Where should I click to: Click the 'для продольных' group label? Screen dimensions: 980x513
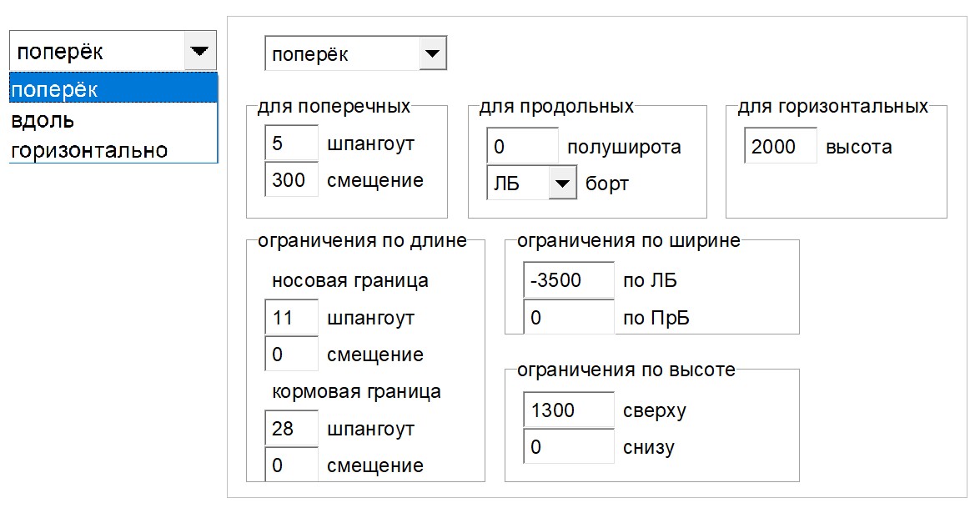point(556,106)
